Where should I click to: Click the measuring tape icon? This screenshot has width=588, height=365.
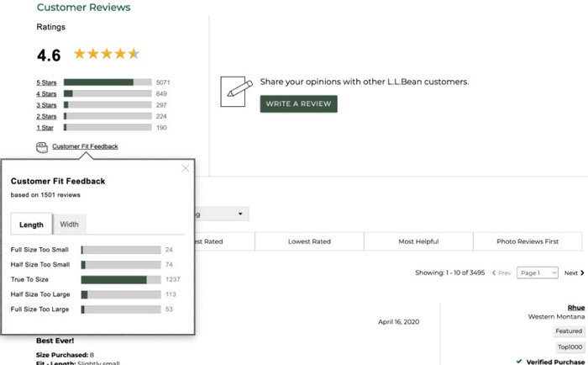(42, 147)
